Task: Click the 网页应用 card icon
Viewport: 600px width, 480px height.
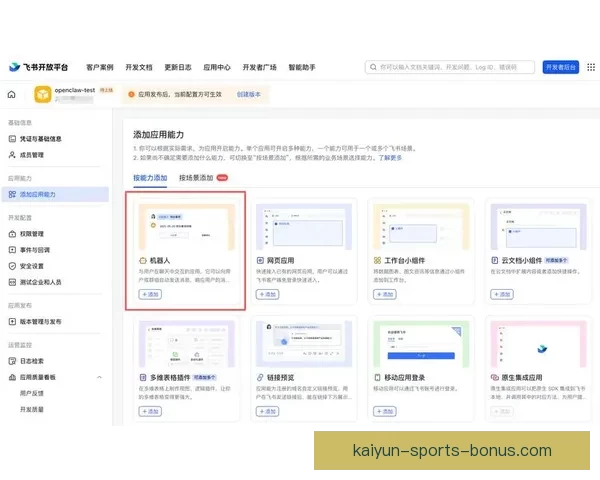Action: [x=260, y=260]
